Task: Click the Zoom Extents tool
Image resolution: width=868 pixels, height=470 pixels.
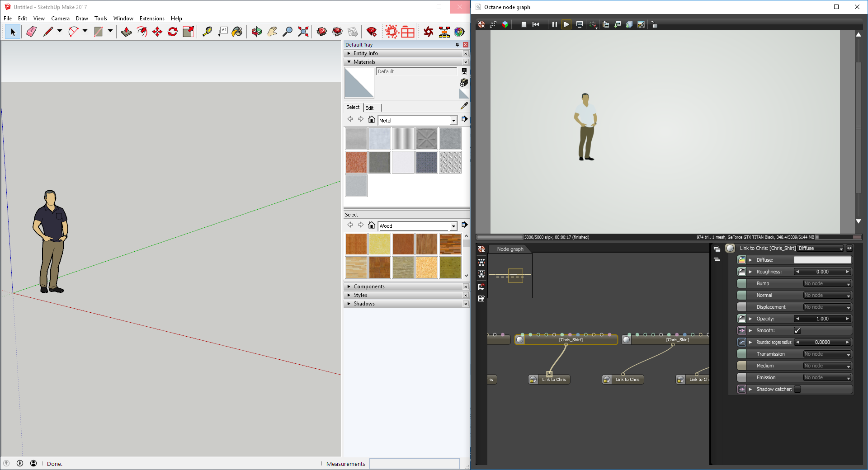Action: pyautogui.click(x=303, y=32)
